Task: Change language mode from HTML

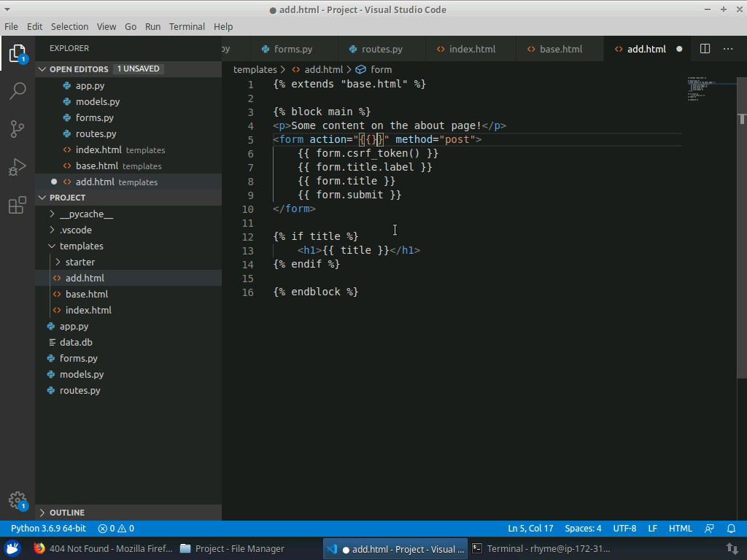Action: [x=681, y=529]
